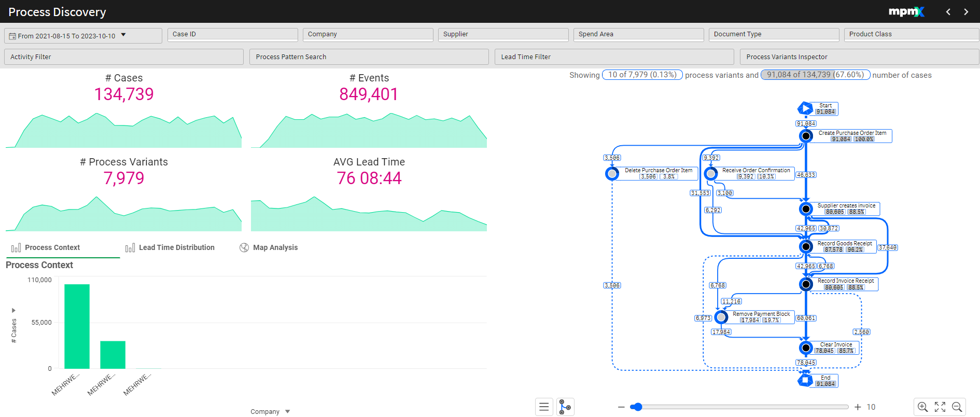Open the Company dimension dropdown below chart
The width and height of the screenshot is (980, 417).
(270, 411)
